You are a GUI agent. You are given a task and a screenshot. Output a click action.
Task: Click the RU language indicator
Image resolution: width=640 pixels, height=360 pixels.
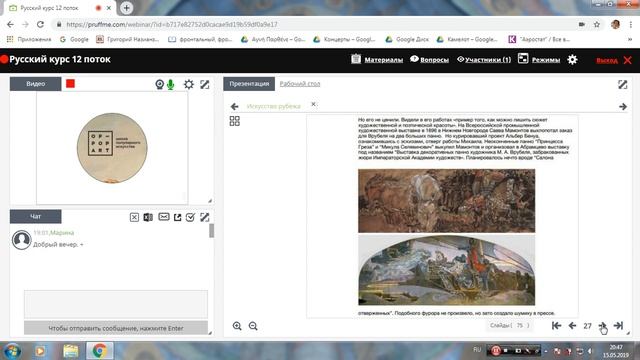point(477,350)
